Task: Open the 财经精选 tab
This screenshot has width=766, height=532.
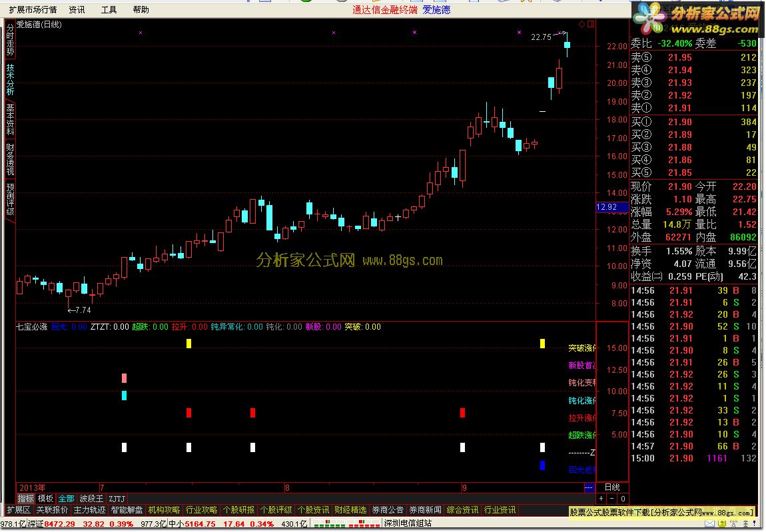Action: [x=350, y=510]
